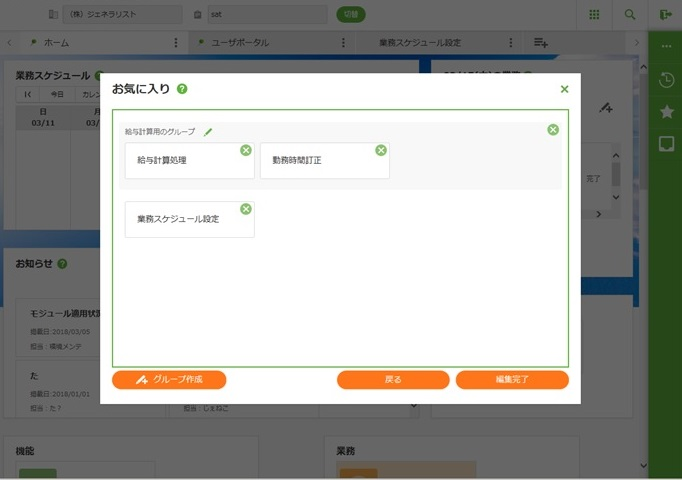Screen dimensions: 682x480
Task: Select the 給与計算処理 favorite card
Action: point(190,160)
